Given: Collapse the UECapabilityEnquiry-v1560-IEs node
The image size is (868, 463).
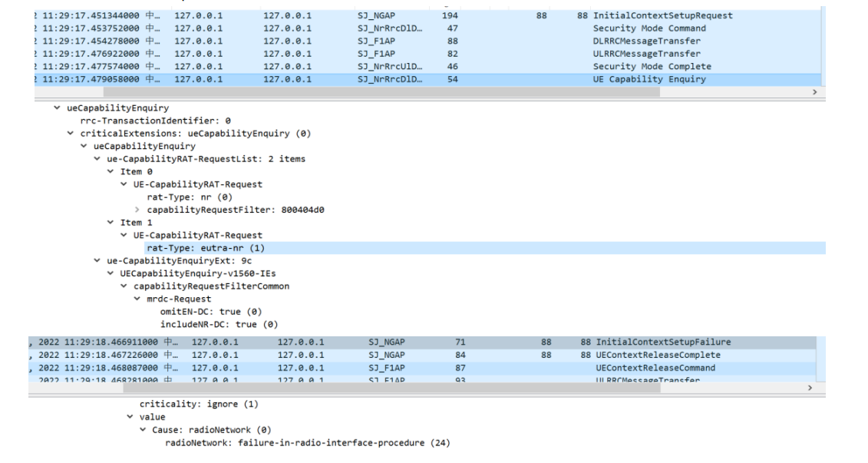Looking at the screenshot, I should pyautogui.click(x=111, y=273).
